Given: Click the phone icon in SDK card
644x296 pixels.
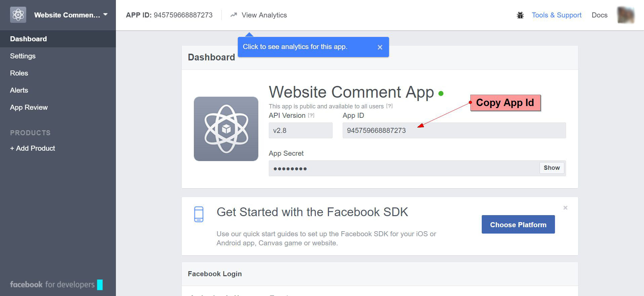Looking at the screenshot, I should pos(199,214).
